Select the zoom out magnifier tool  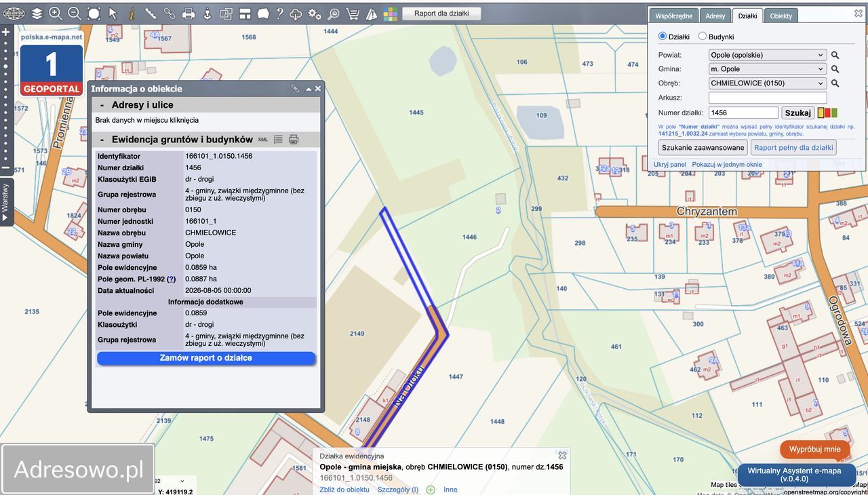75,14
